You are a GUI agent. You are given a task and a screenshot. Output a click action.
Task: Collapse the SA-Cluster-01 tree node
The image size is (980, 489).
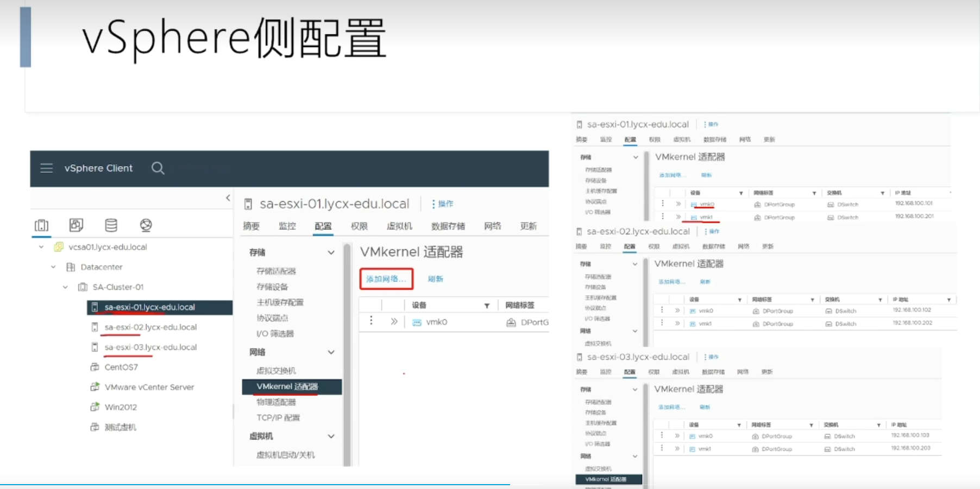(x=65, y=287)
